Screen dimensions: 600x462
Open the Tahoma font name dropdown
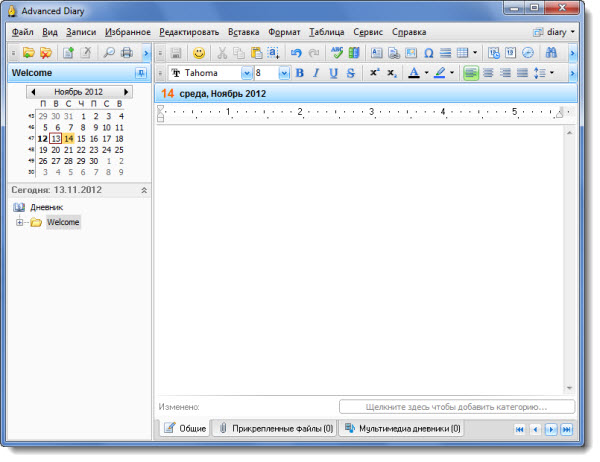coord(246,73)
